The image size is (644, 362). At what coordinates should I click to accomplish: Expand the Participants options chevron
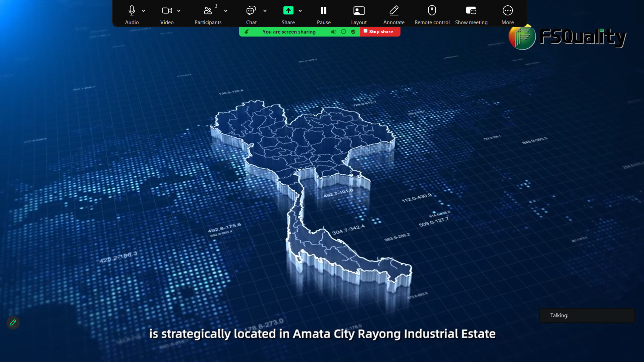tap(226, 11)
